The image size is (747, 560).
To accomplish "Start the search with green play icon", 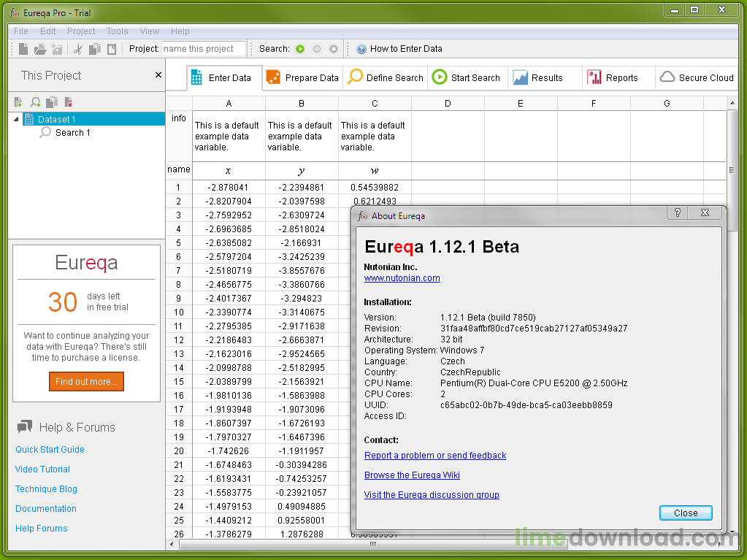I will (x=300, y=49).
